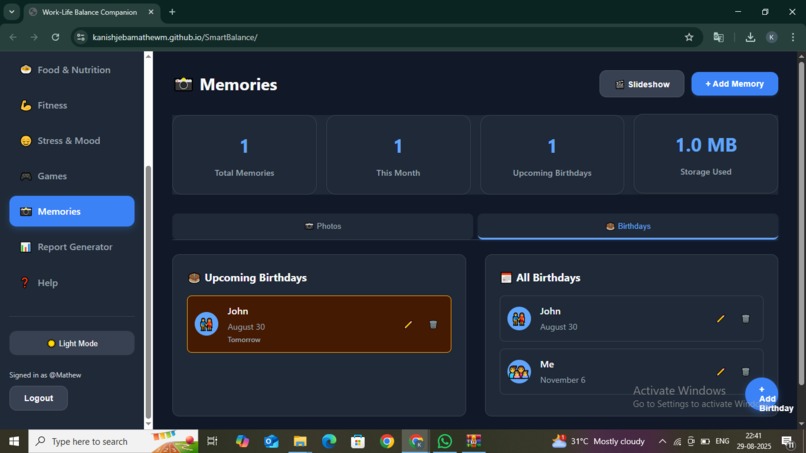Open the Chrome profile icon
This screenshot has width=806, height=453.
[x=772, y=37]
